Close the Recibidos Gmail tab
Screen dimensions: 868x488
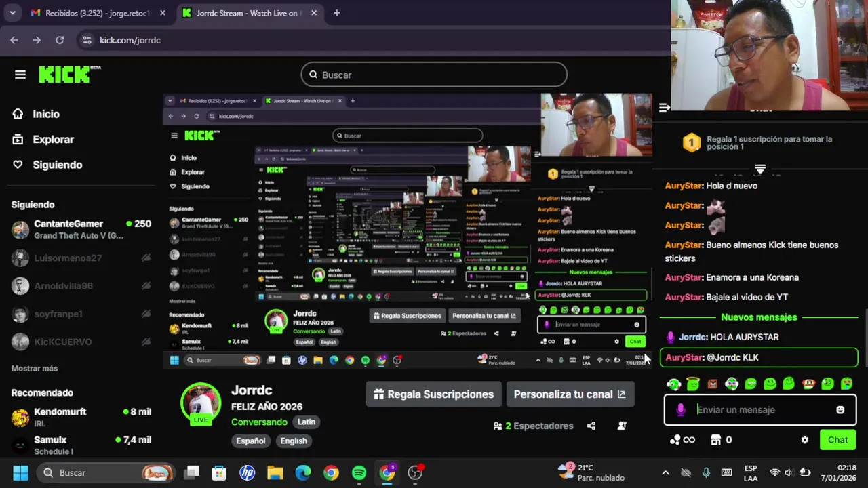pyautogui.click(x=162, y=13)
